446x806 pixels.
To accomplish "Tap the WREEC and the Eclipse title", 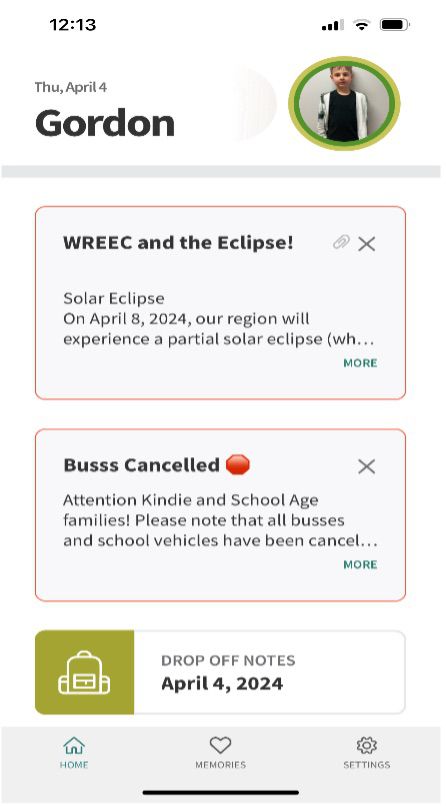I will 178,242.
